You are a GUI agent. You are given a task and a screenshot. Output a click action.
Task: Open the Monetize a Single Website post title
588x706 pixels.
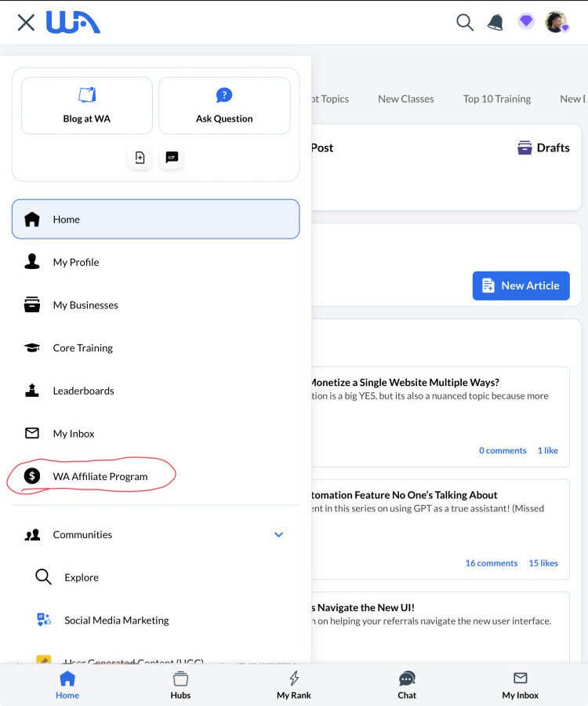(405, 382)
